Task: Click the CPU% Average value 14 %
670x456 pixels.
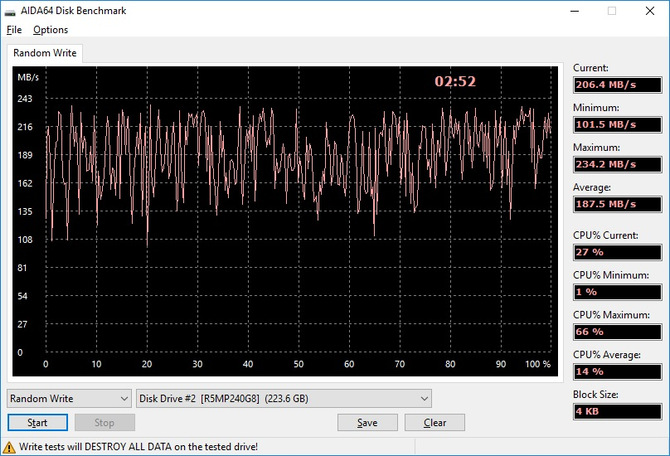Action: pos(617,371)
